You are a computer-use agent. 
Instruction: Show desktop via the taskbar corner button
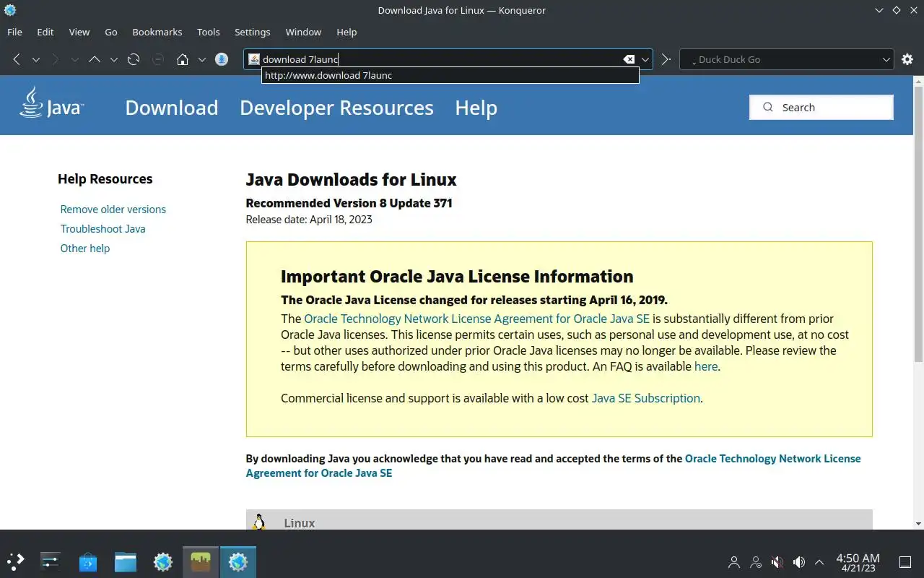click(905, 561)
